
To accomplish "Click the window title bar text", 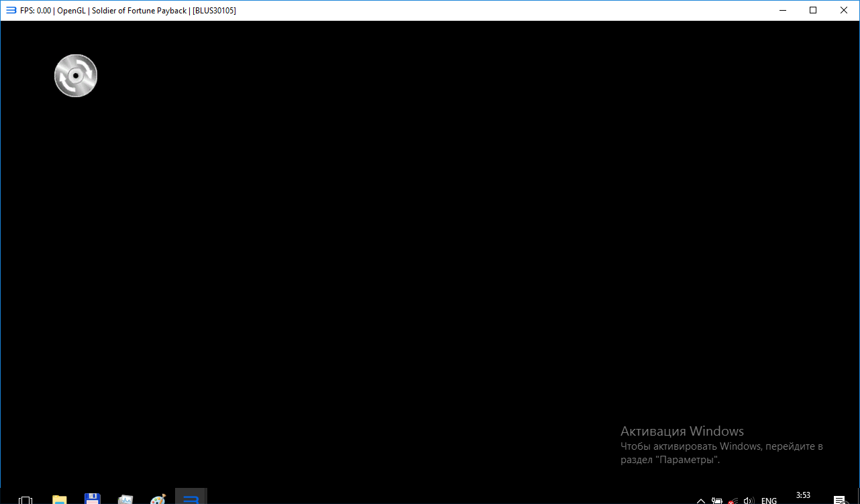I will (127, 10).
